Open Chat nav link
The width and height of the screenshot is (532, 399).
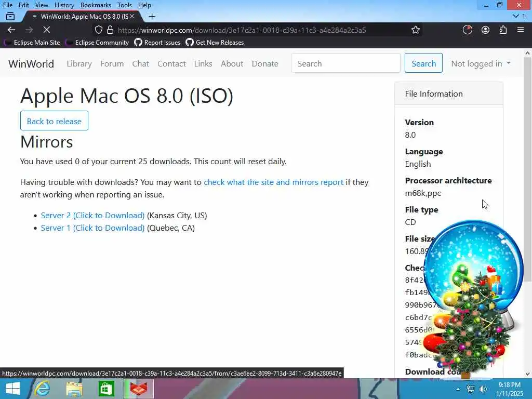[x=140, y=64]
